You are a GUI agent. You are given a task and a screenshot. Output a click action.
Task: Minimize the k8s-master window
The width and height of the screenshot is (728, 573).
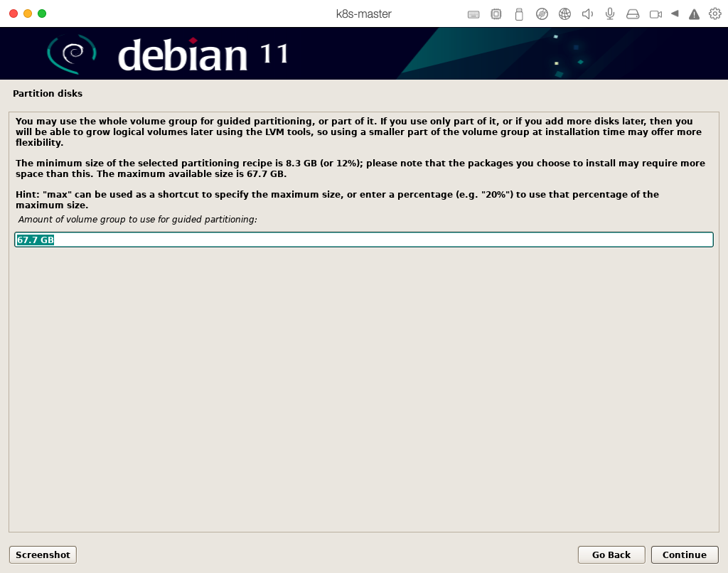click(28, 14)
